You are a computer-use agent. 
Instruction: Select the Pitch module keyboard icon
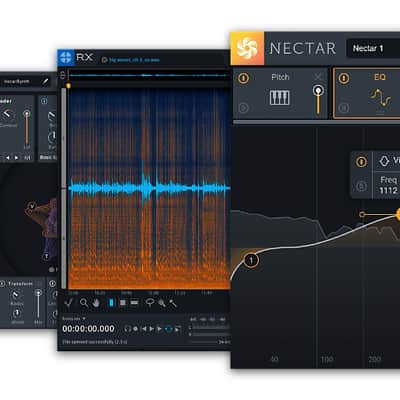point(279,98)
